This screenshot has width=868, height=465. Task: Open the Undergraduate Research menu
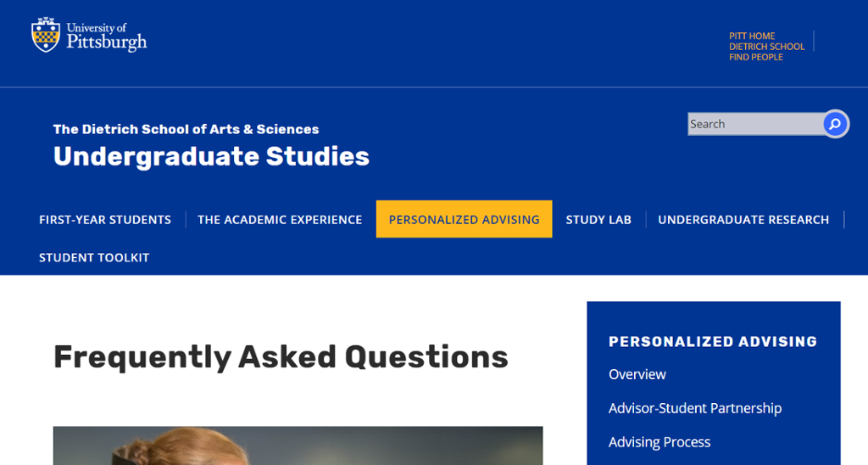[x=743, y=220]
